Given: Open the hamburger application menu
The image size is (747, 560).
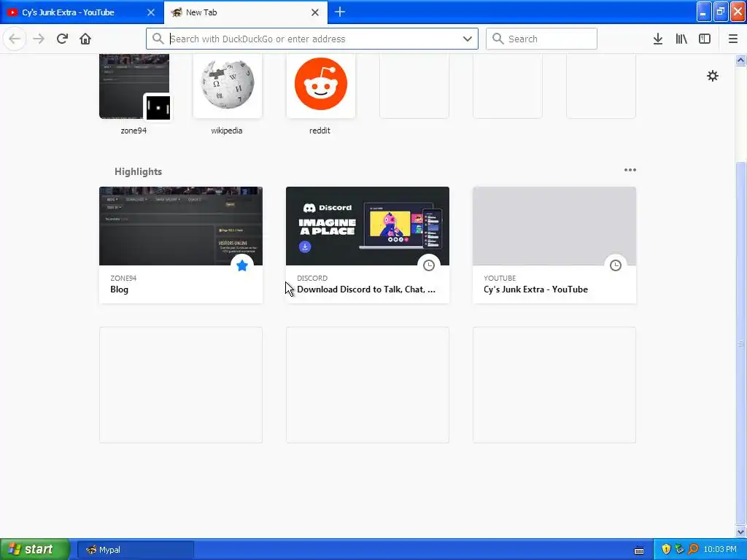Looking at the screenshot, I should (x=733, y=39).
